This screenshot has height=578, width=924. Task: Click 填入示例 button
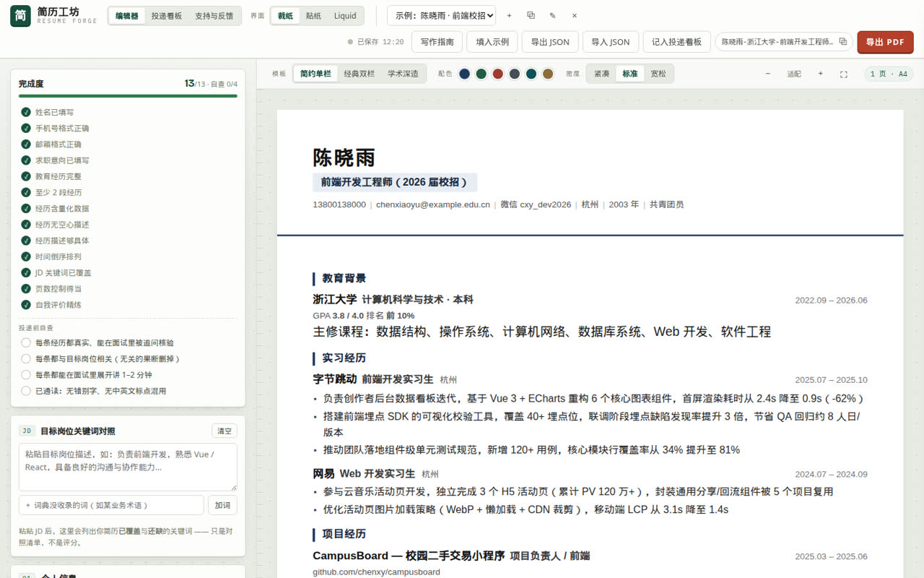[x=492, y=42]
